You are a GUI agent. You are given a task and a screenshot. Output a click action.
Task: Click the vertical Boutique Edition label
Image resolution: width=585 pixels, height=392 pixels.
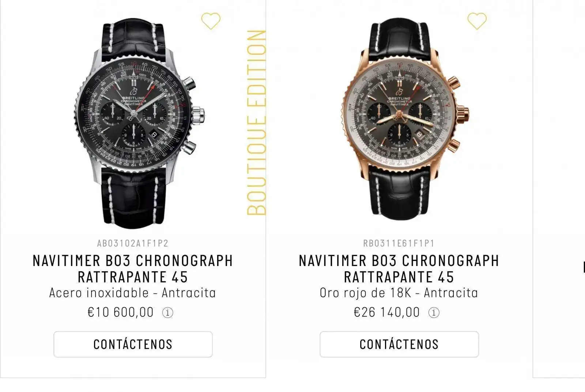pos(256,122)
